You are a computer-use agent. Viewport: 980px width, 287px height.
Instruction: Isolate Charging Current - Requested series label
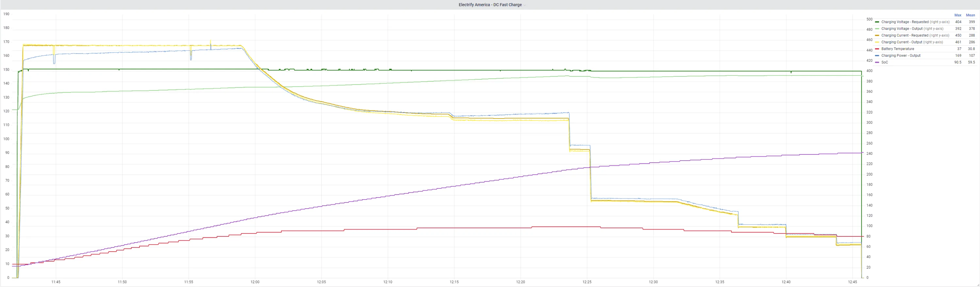click(x=905, y=35)
